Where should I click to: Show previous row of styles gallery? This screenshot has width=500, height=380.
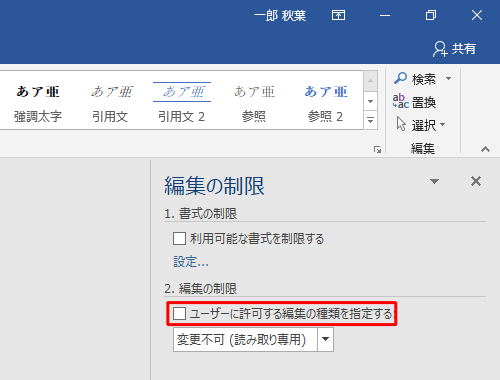pyautogui.click(x=370, y=81)
